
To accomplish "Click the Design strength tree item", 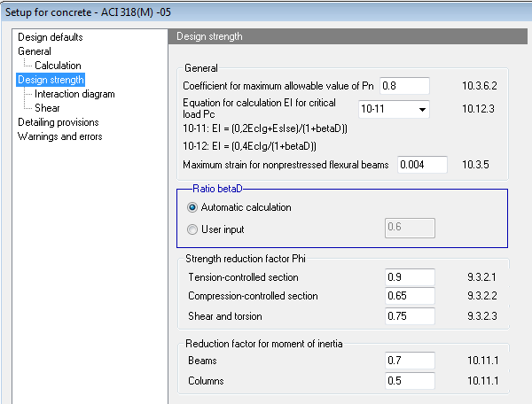I will click(51, 80).
